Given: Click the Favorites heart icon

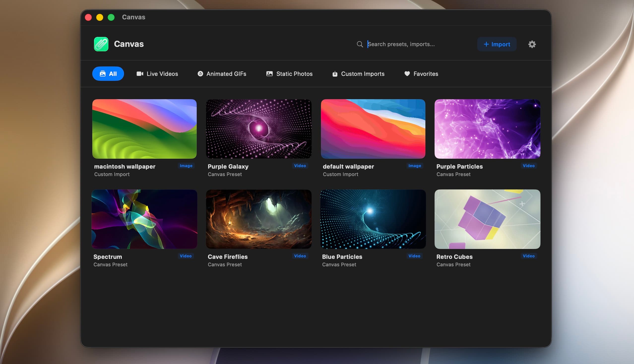Looking at the screenshot, I should [x=407, y=74].
